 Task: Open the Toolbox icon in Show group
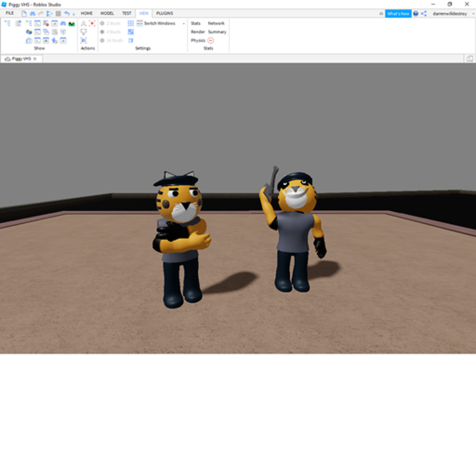pyautogui.click(x=29, y=32)
